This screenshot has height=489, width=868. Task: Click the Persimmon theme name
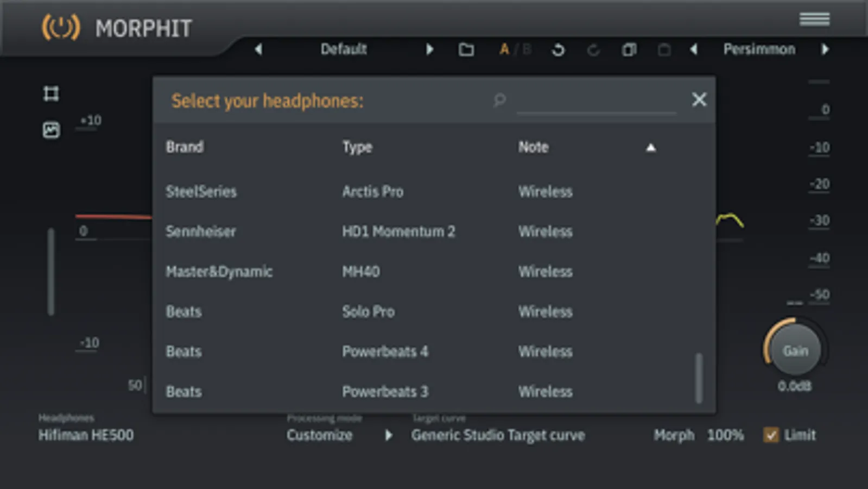759,49
